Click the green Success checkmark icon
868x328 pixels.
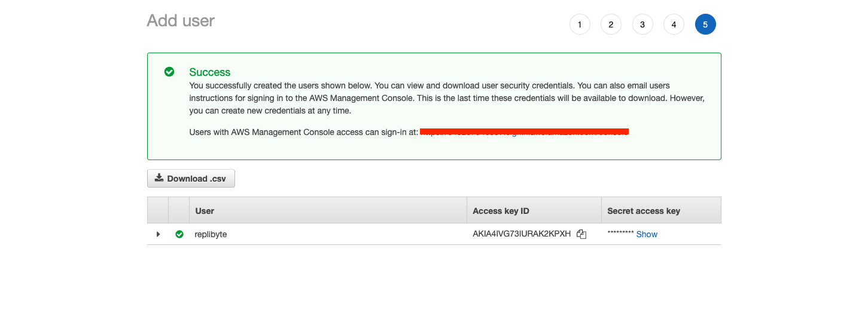(169, 72)
